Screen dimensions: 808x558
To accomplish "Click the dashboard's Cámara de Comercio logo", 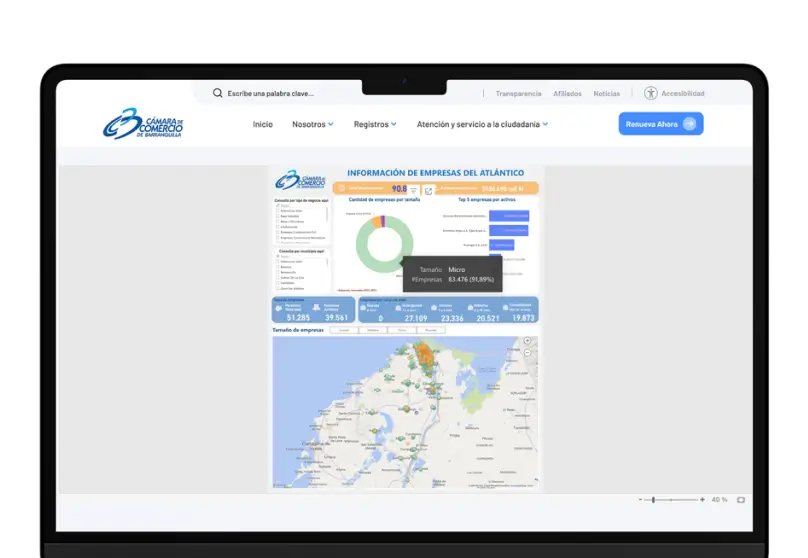I will [x=300, y=180].
